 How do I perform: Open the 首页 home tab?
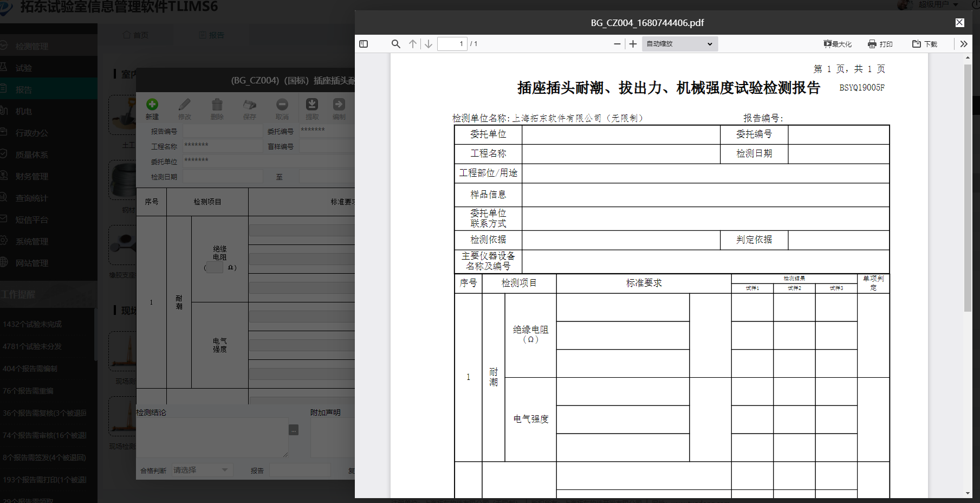(x=136, y=35)
